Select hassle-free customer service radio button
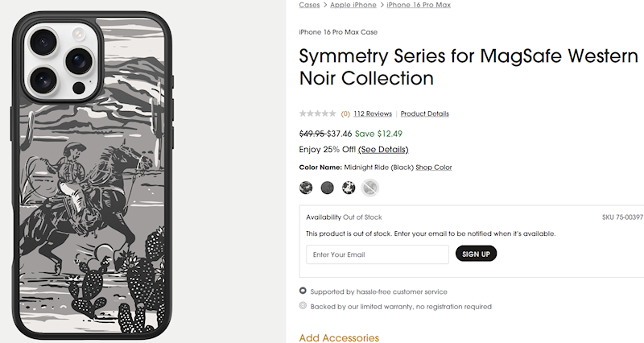 coord(303,291)
